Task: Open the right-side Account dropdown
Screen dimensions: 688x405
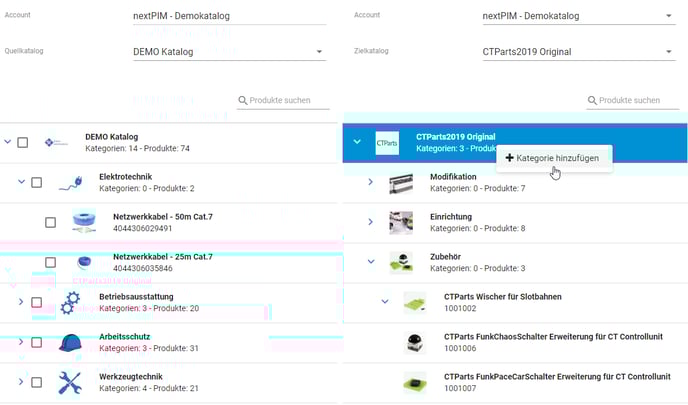Action: pyautogui.click(x=579, y=16)
